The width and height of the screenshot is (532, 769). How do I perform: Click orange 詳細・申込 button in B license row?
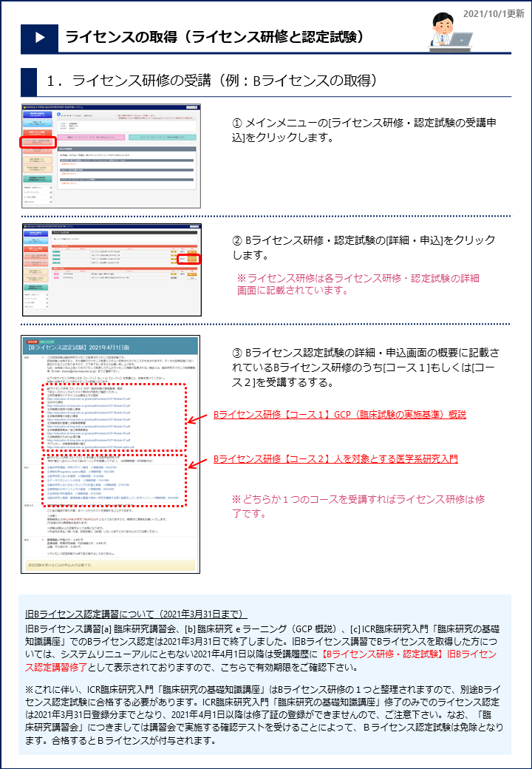click(193, 259)
